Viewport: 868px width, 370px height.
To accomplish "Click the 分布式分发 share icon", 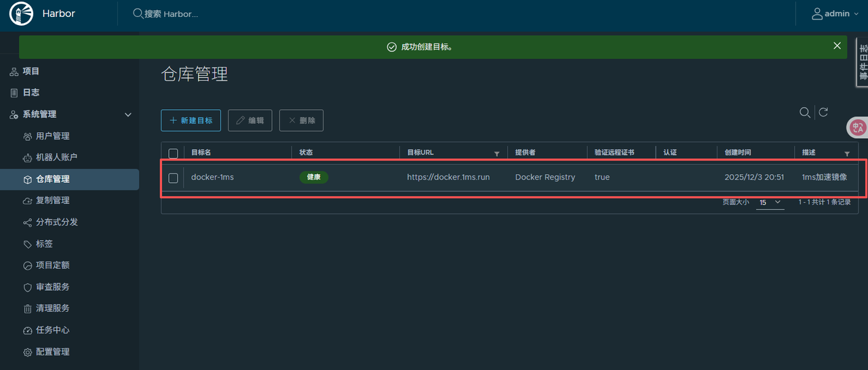I will (28, 222).
